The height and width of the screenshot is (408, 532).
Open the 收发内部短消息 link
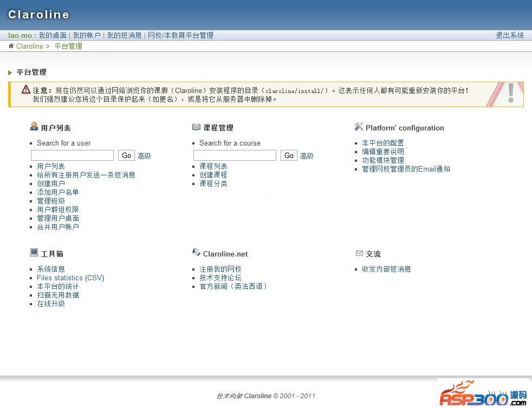coord(386,269)
